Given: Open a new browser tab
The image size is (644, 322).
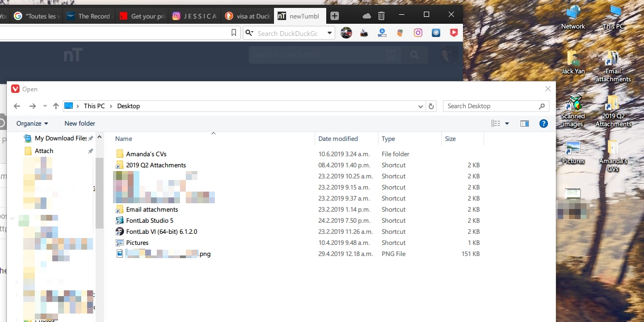Looking at the screenshot, I should tap(335, 16).
